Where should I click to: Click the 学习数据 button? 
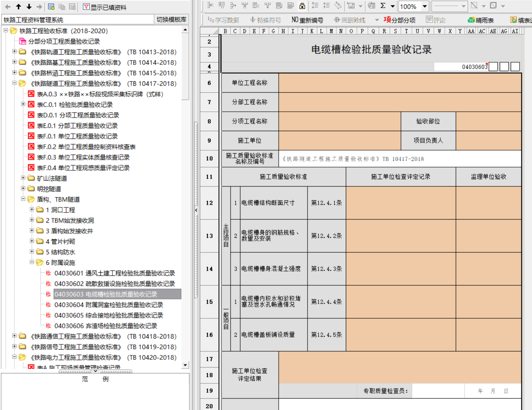tap(223, 20)
